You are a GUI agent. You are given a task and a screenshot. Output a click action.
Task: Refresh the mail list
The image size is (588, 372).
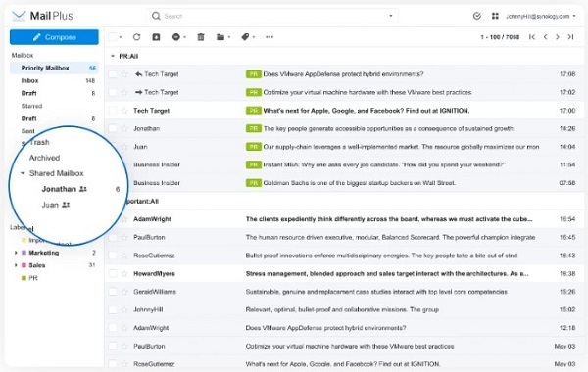pyautogui.click(x=136, y=37)
